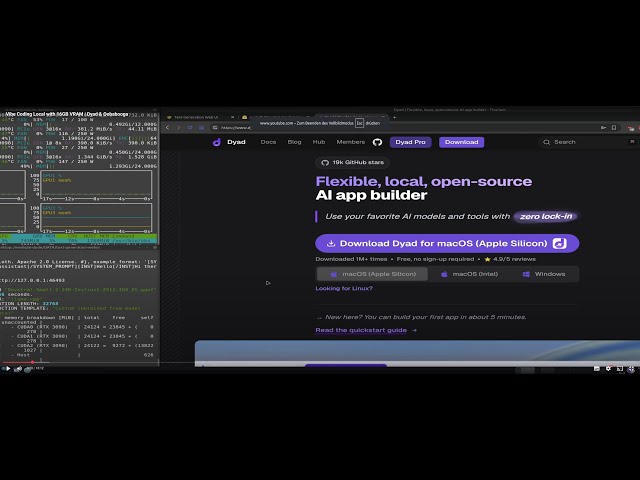Viewport: 640px width, 480px height.
Task: Click the 'Host' row in memory breakdown
Action: (x=82, y=355)
